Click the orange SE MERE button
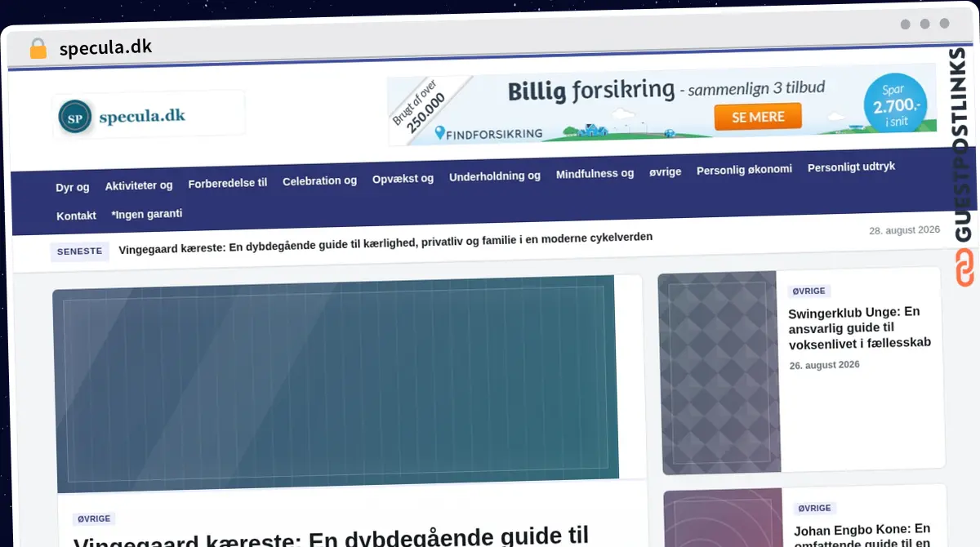The height and width of the screenshot is (547, 980). coord(758,117)
